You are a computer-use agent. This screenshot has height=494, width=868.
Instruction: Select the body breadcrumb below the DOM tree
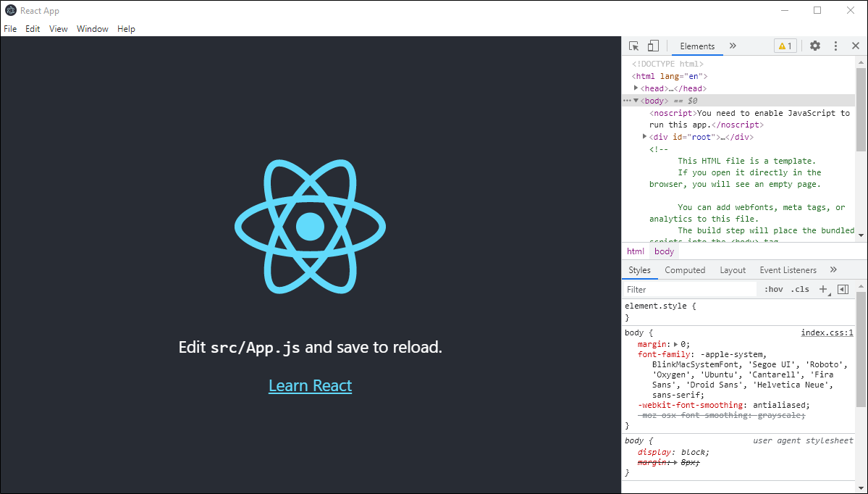pos(663,251)
